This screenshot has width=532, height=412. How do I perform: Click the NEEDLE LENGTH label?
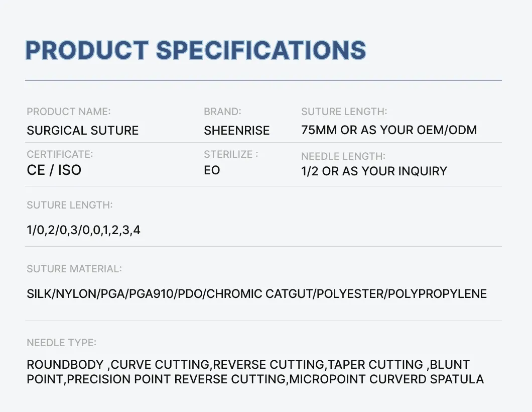tap(343, 156)
